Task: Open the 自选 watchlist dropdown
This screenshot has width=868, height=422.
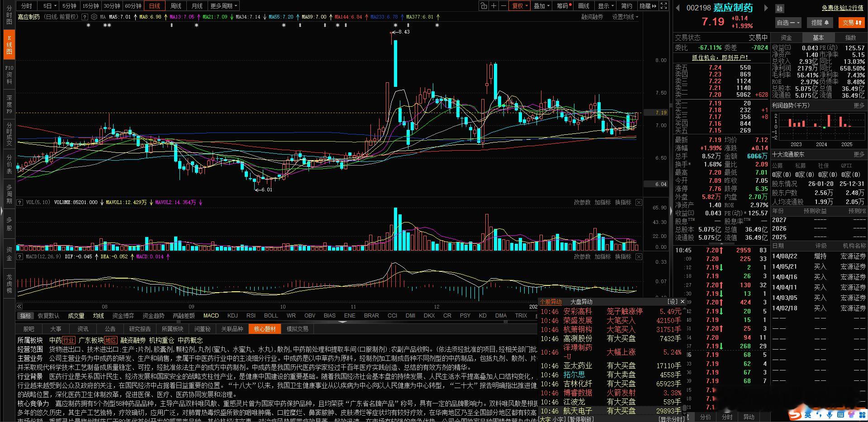Action: coord(788,23)
